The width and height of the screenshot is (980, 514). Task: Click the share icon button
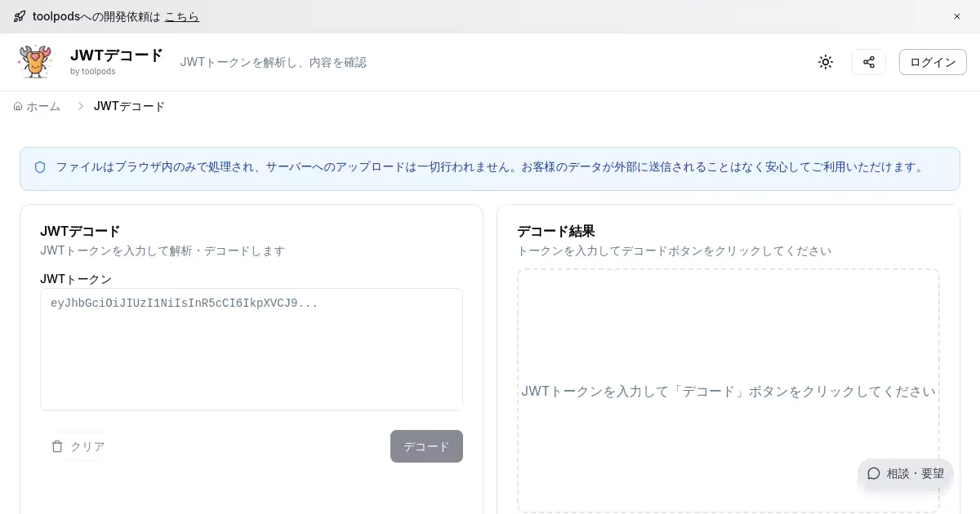click(869, 62)
